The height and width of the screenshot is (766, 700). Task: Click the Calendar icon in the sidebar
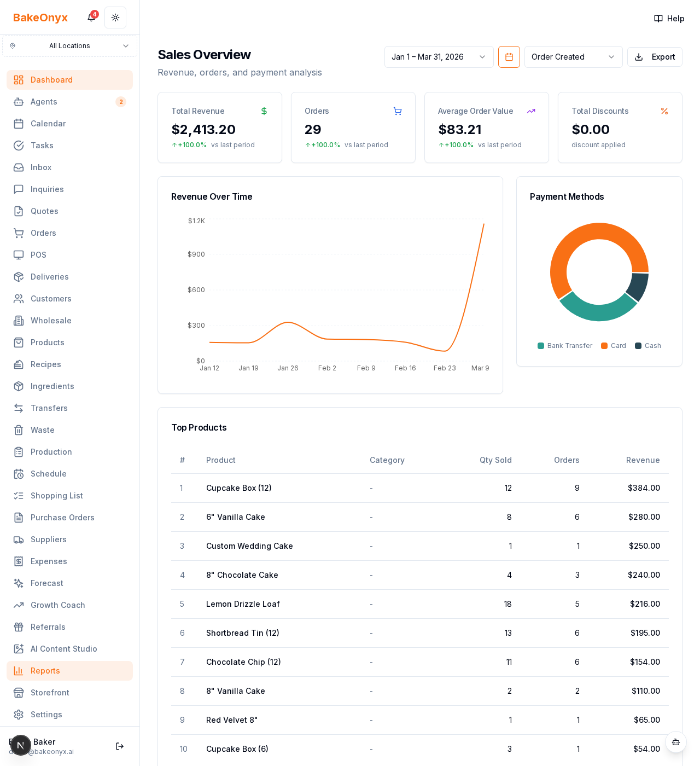(x=19, y=124)
